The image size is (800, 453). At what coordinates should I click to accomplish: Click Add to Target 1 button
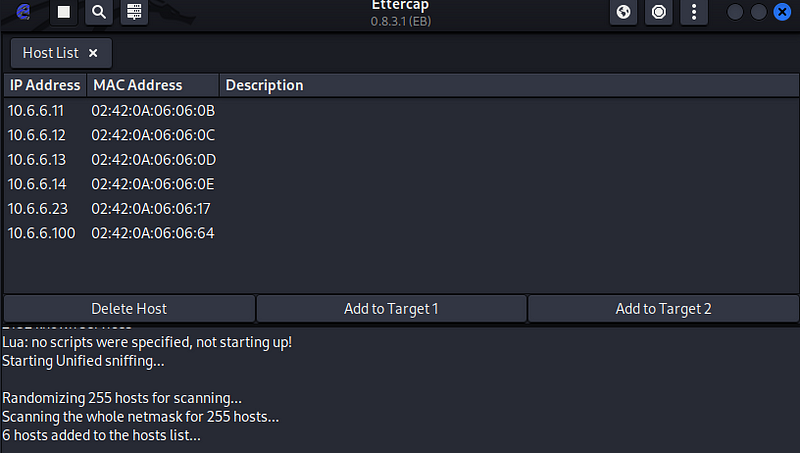click(391, 309)
